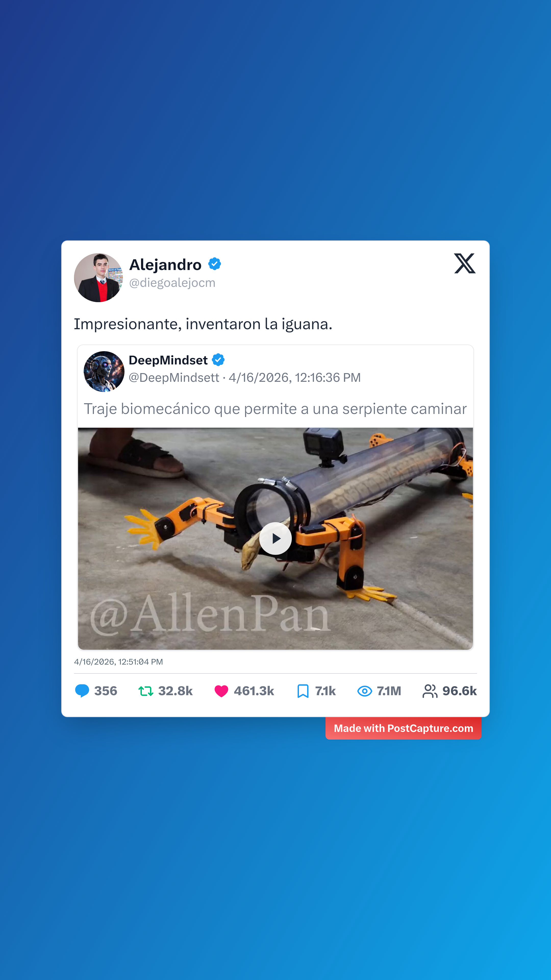This screenshot has width=551, height=980.
Task: Click the green retweet icon
Action: (x=146, y=691)
